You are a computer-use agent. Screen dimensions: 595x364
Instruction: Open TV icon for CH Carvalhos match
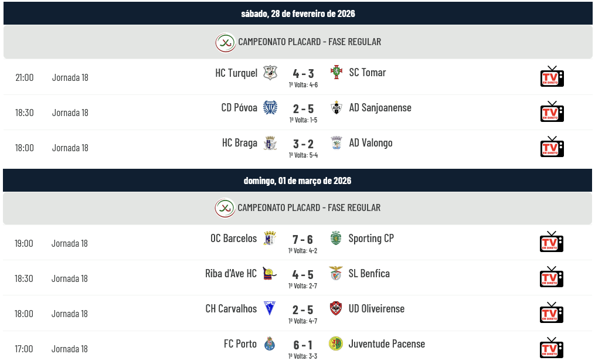pyautogui.click(x=551, y=313)
